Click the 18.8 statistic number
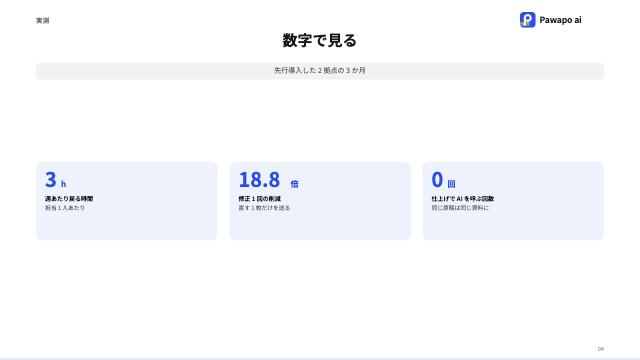The height and width of the screenshot is (360, 640). [x=259, y=180]
